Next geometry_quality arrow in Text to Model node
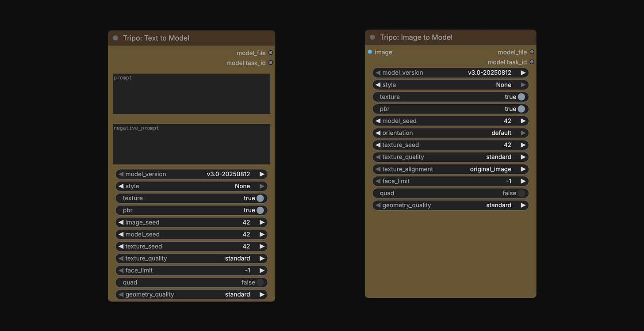This screenshot has height=331, width=644. point(262,294)
